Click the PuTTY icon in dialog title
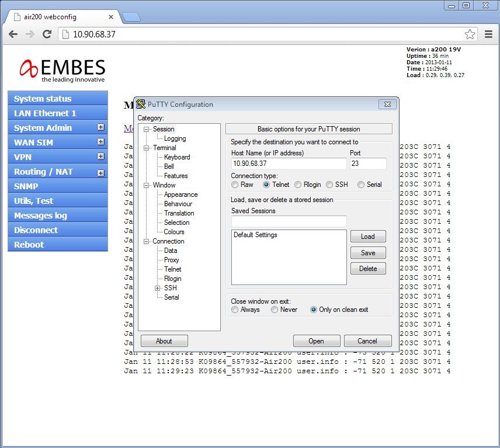Image resolution: width=500 pixels, height=448 pixels. click(x=141, y=104)
